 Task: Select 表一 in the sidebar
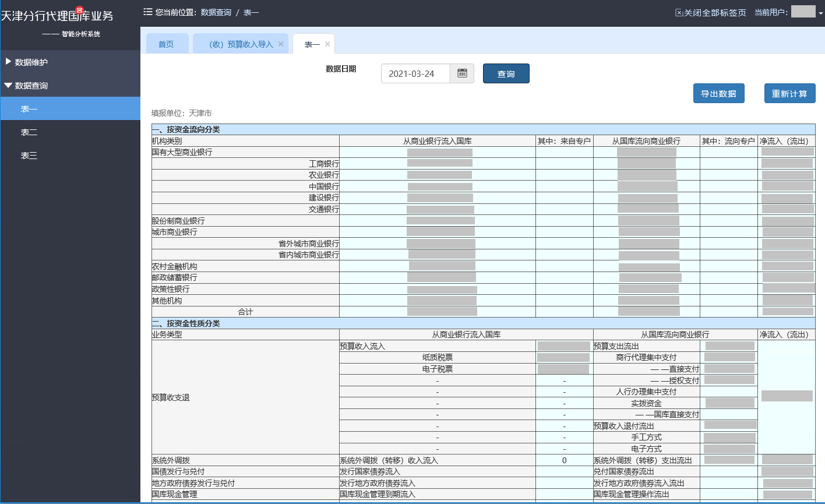click(x=70, y=108)
